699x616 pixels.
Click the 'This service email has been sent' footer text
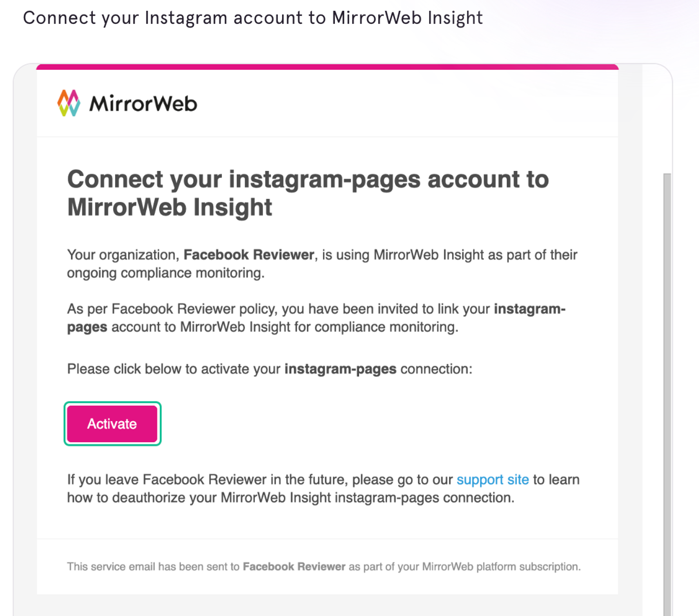[x=324, y=566]
